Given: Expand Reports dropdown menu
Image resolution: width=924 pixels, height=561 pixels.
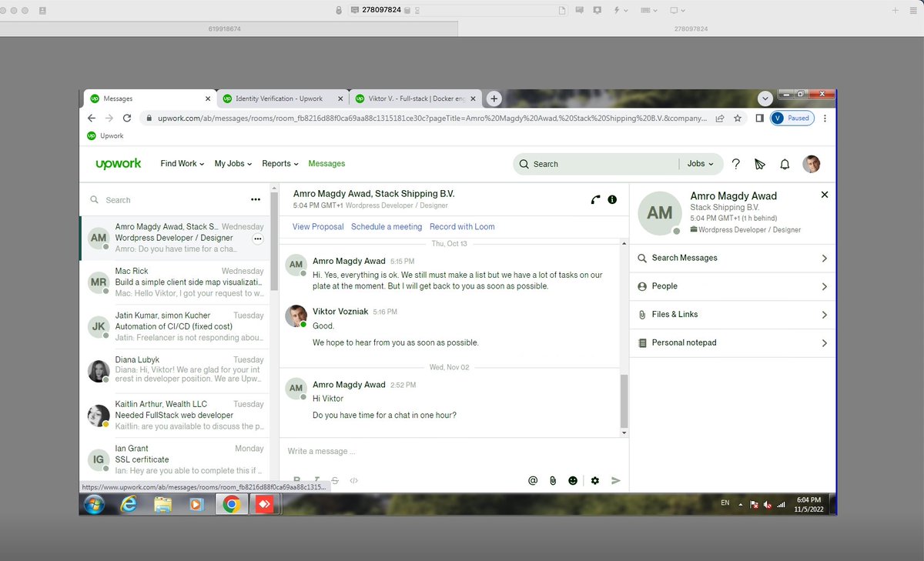Looking at the screenshot, I should coord(280,164).
